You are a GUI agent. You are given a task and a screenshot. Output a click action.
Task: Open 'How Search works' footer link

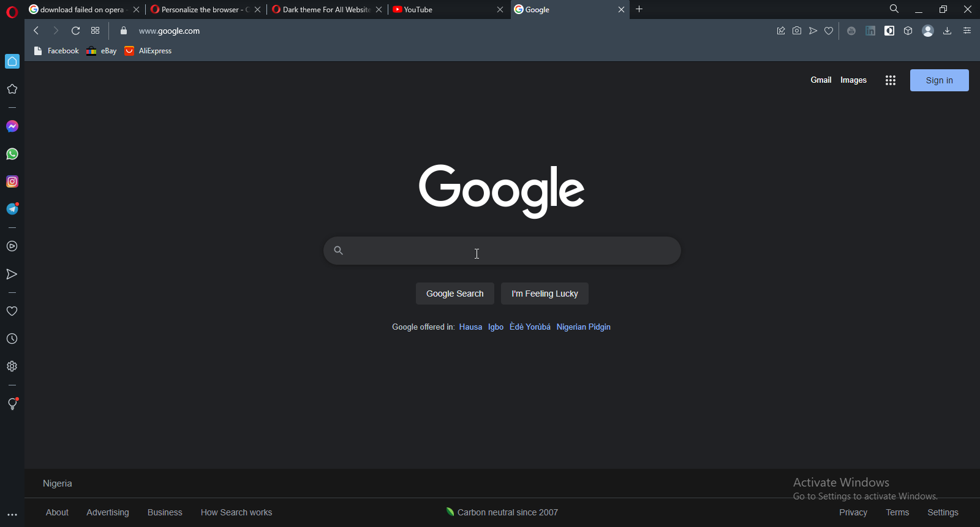(x=236, y=512)
